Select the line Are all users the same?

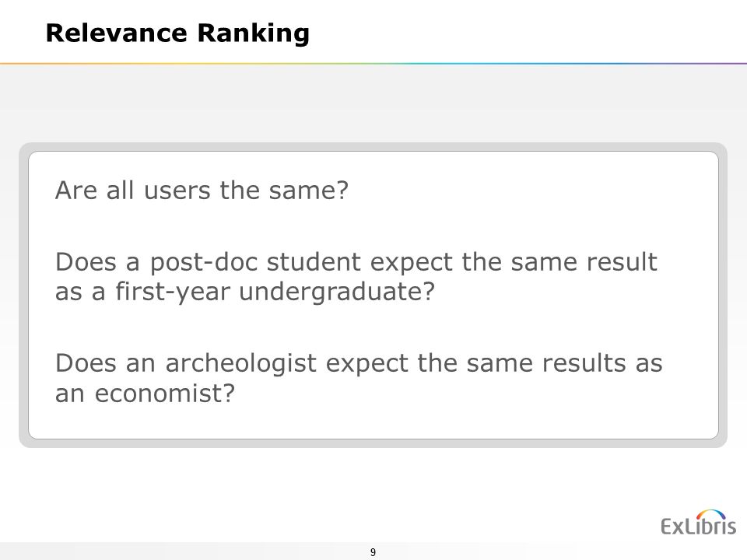[202, 190]
